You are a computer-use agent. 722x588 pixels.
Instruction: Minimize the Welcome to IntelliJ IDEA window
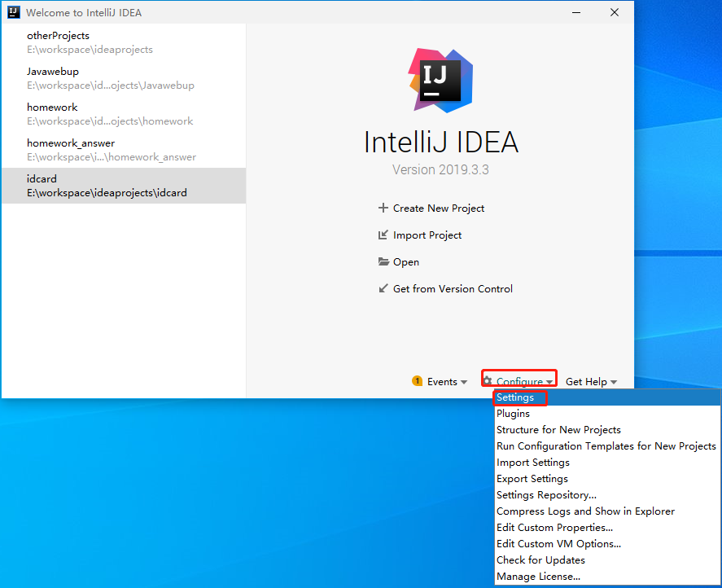click(x=576, y=12)
